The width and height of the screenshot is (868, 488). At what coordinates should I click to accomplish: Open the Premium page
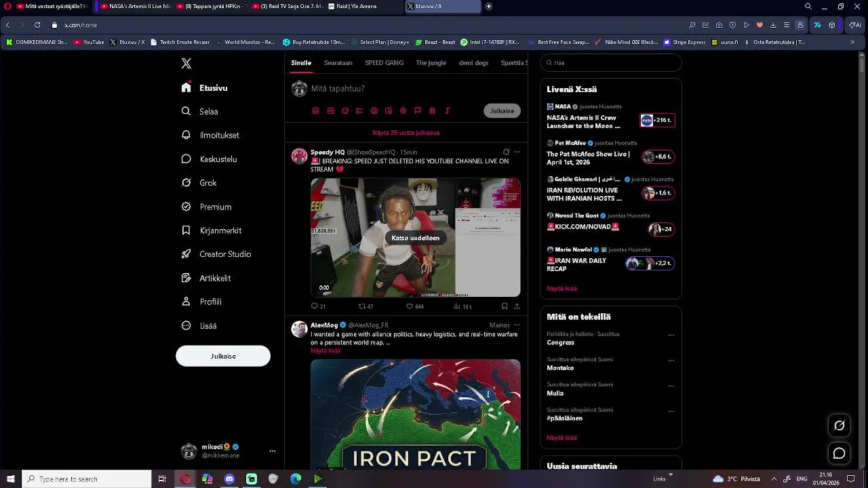[x=207, y=207]
